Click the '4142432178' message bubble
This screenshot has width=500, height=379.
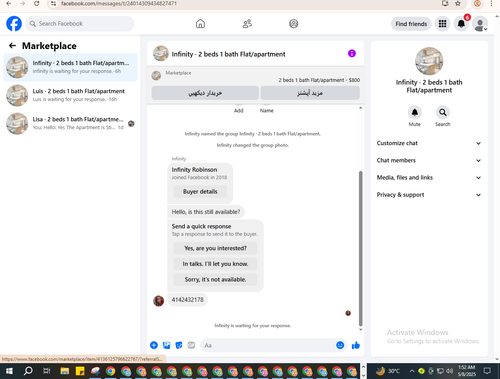click(188, 299)
